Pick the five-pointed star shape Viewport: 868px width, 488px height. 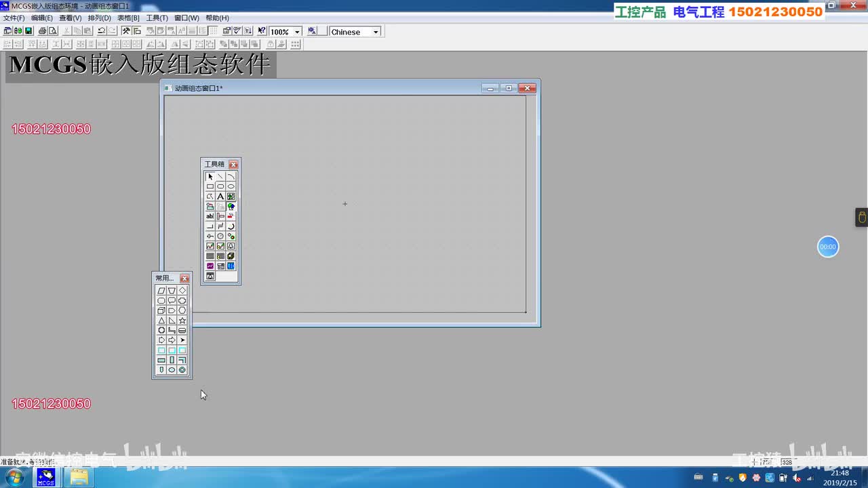pyautogui.click(x=182, y=321)
